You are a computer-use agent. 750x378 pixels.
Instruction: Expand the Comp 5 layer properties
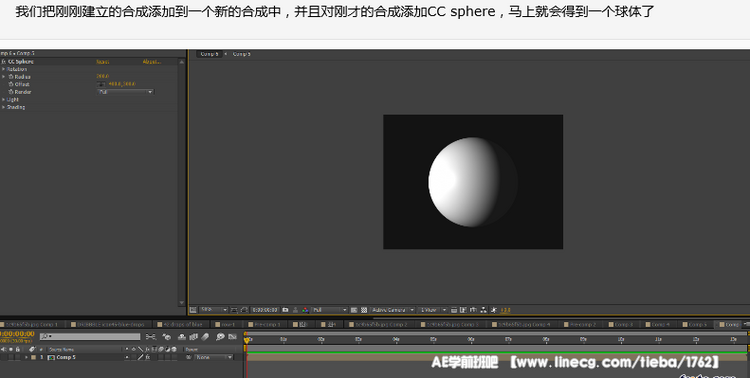(x=26, y=357)
